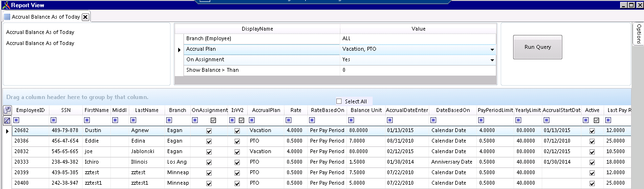Toggle OnAssignment checkbox for Ichiro Illinois
Image resolution: width=644 pixels, height=189 pixels.
pyautogui.click(x=209, y=163)
